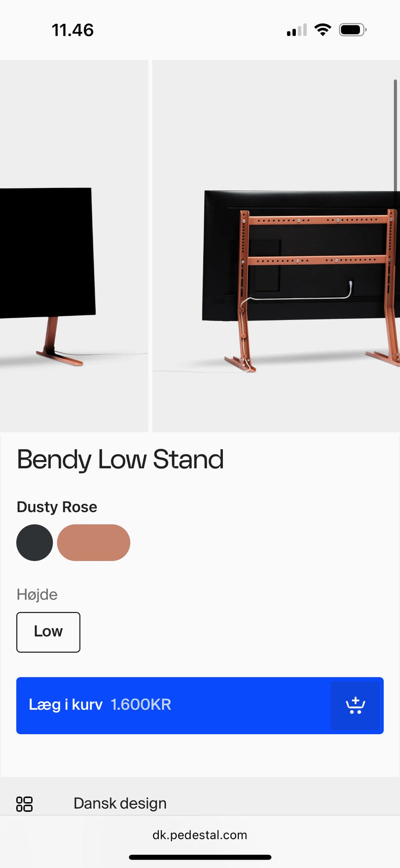Tap the 11.46 clock in status bar
Viewport: 400px width, 868px height.
coord(72,30)
